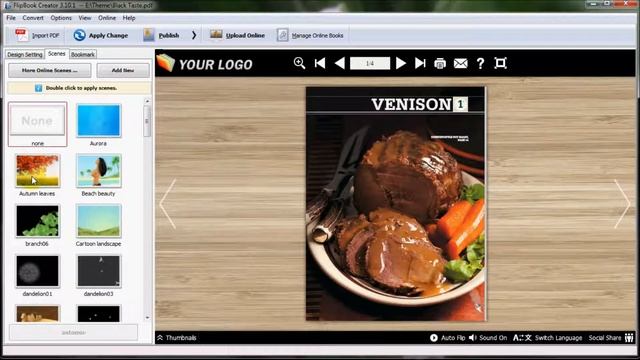640x360 pixels.
Task: Jump to the last page icon
Action: coord(420,63)
